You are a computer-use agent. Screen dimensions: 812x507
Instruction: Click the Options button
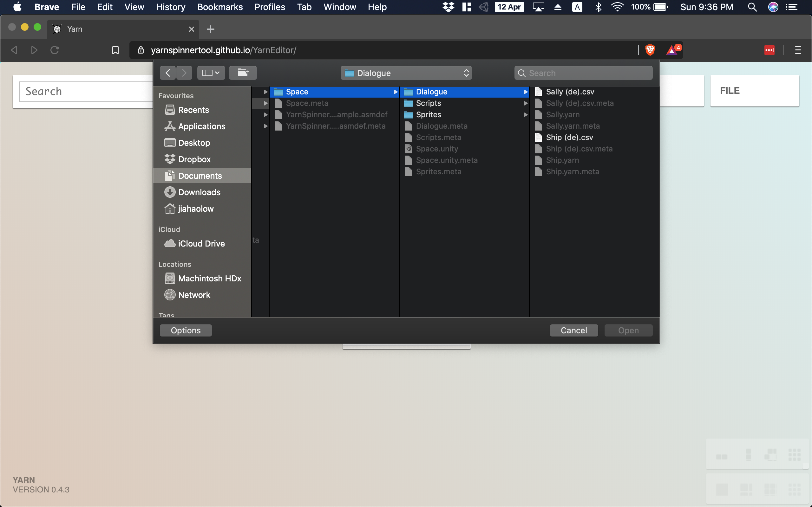[186, 330]
